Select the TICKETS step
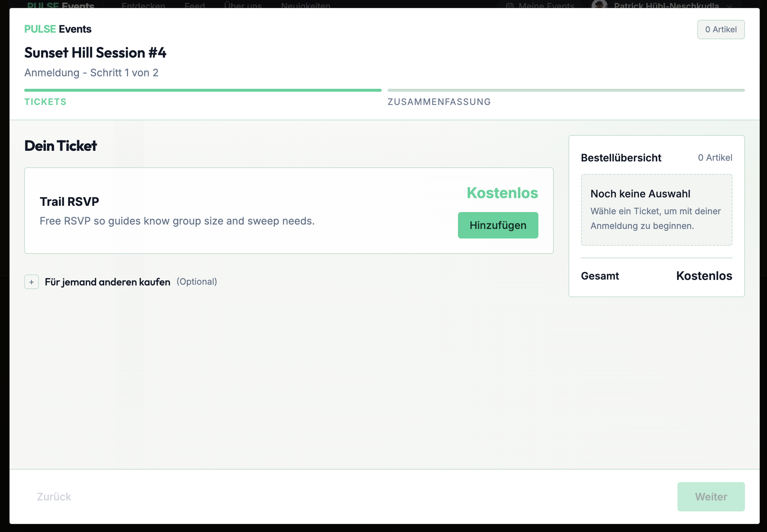767x532 pixels. [46, 102]
